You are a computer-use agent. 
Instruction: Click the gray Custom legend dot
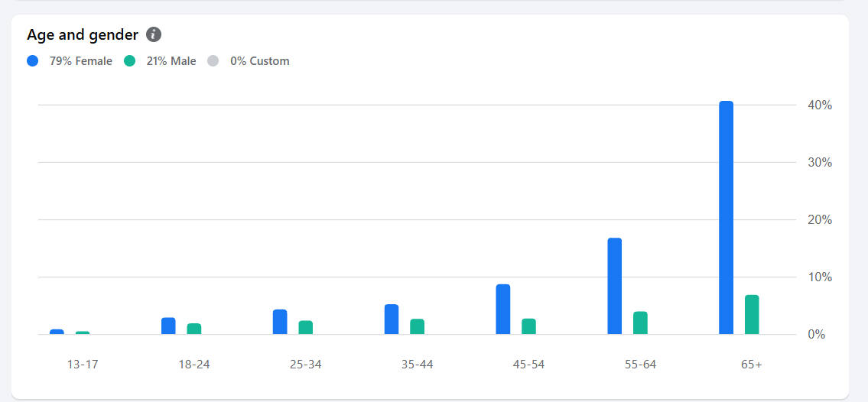213,61
